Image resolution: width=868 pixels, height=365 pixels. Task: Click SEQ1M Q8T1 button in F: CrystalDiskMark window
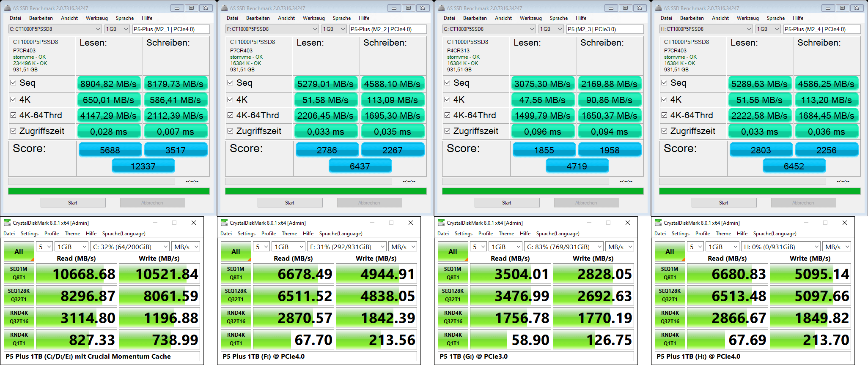click(236, 273)
